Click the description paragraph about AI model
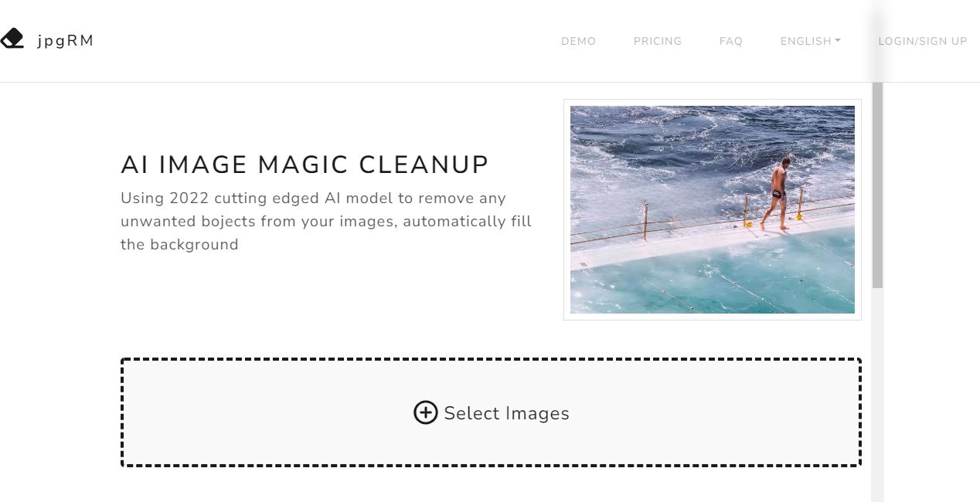 [326, 221]
